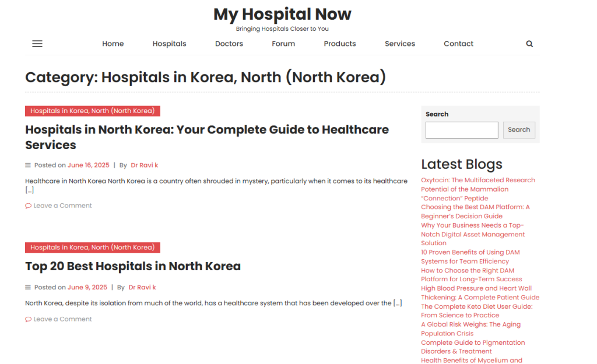
Task: Open A Global Risk Weighs aging link
Action: pyautogui.click(x=470, y=328)
